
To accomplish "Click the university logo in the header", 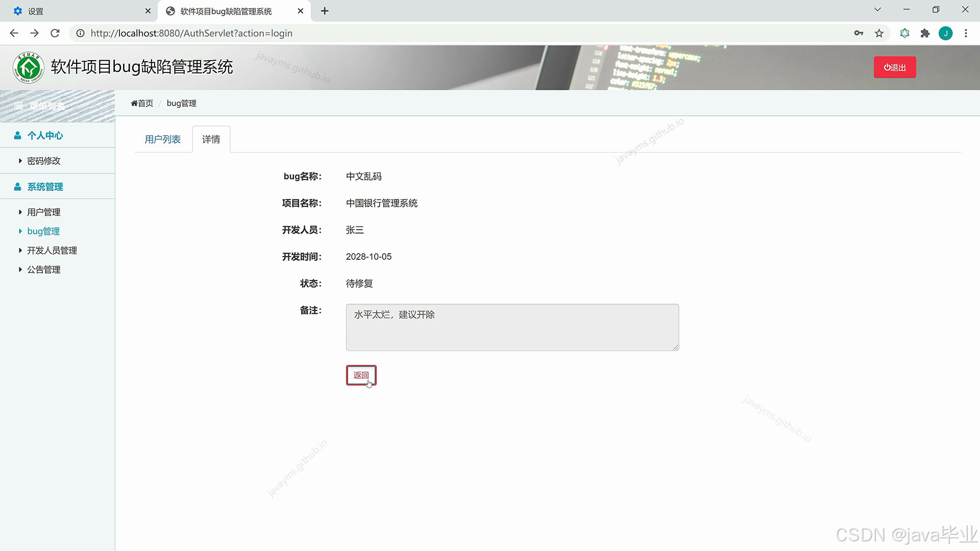I will (x=29, y=67).
